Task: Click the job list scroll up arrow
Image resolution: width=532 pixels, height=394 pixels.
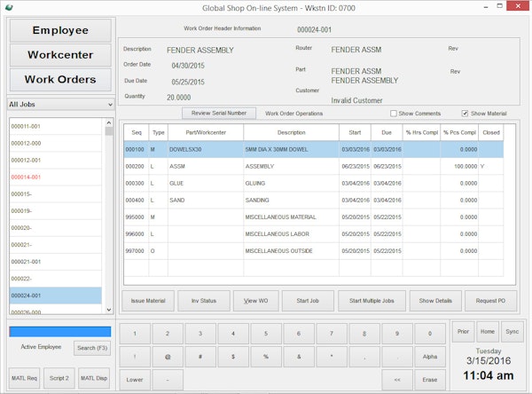Action: click(x=109, y=122)
